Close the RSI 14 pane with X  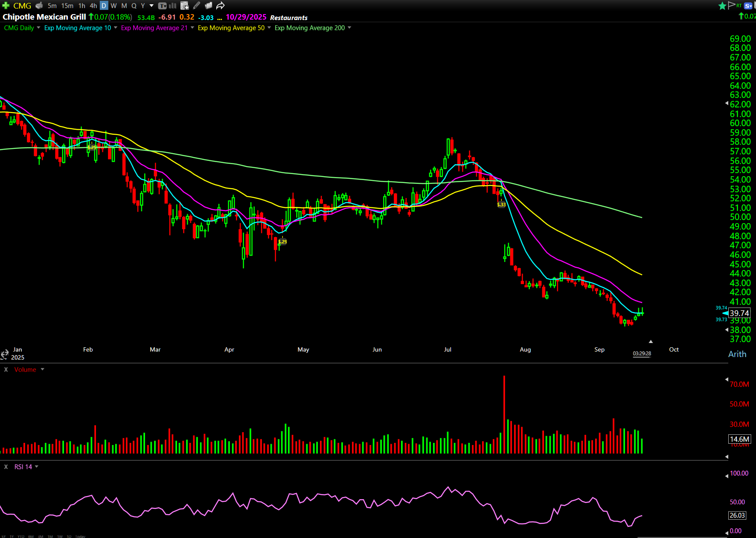(x=6, y=467)
